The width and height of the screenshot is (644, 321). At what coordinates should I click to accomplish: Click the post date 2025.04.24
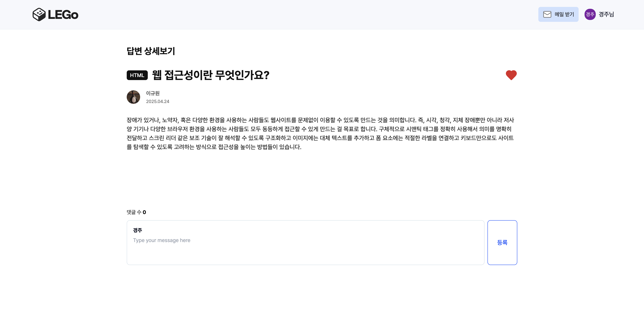(157, 101)
